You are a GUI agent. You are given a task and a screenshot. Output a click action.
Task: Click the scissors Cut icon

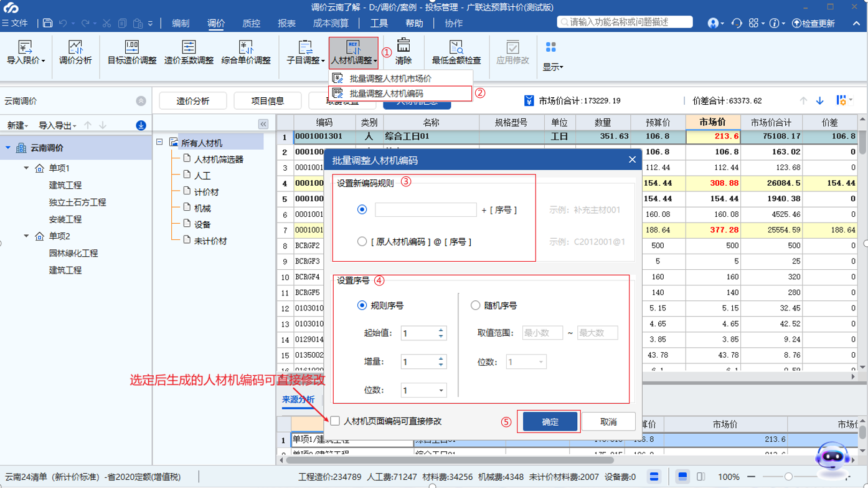pos(106,23)
